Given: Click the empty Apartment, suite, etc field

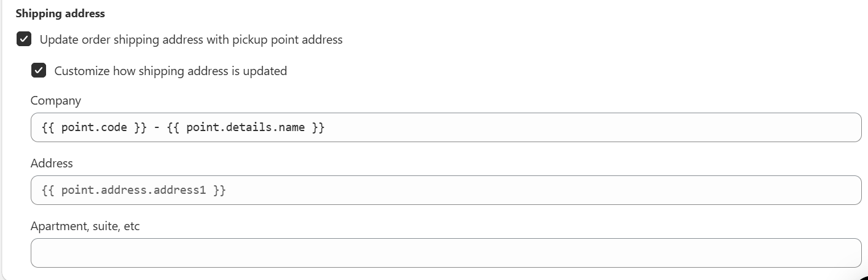Looking at the screenshot, I should point(446,253).
